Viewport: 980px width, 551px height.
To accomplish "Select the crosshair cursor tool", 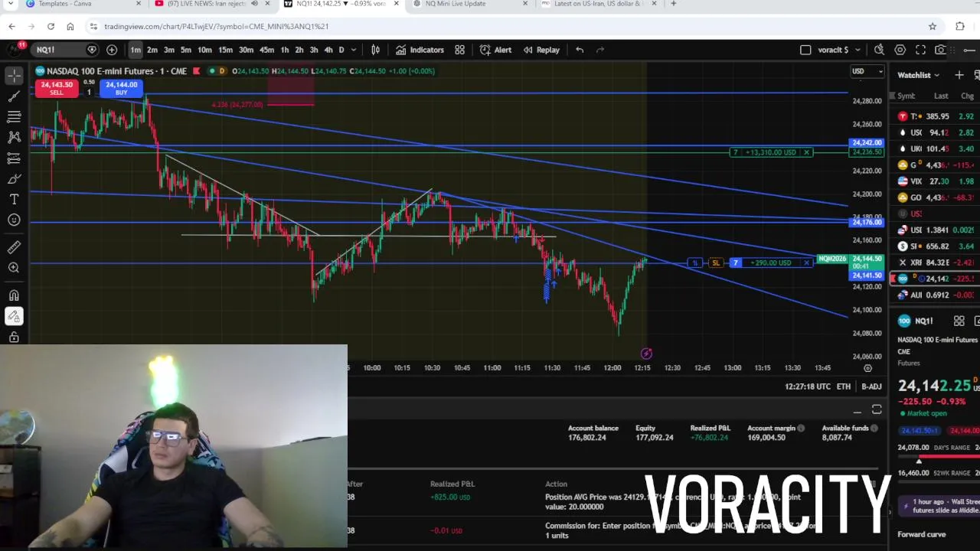I will coord(14,75).
